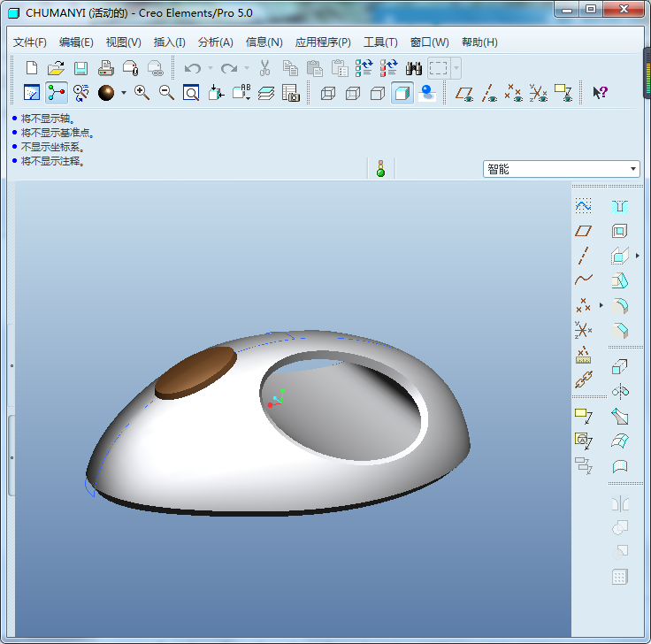
Task: Expand the datum point flyout arrow
Action: [x=601, y=305]
